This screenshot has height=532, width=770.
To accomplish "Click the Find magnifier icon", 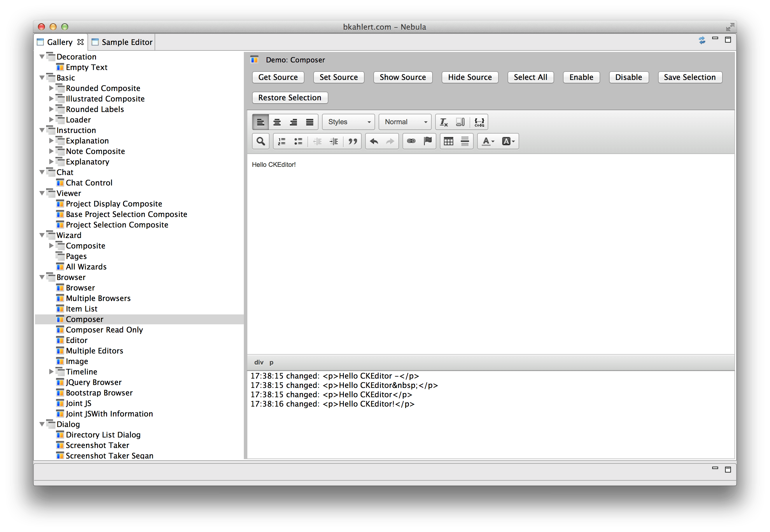I will (261, 141).
